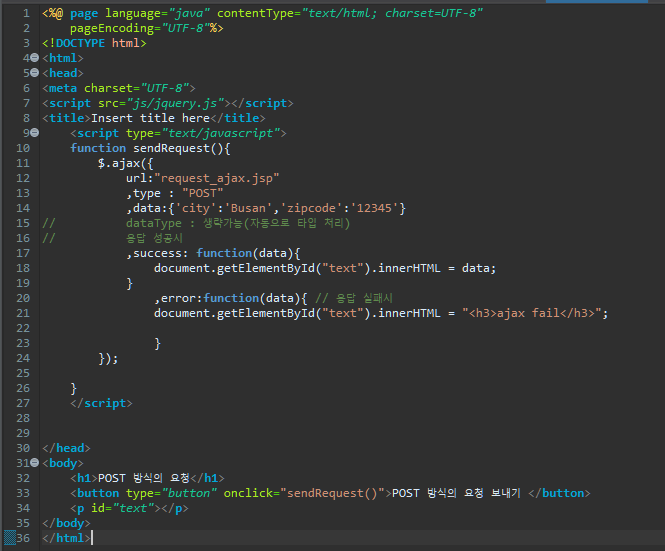Image resolution: width=665 pixels, height=551 pixels.
Task: Click the closing </body> tag on line 35
Action: coord(66,523)
